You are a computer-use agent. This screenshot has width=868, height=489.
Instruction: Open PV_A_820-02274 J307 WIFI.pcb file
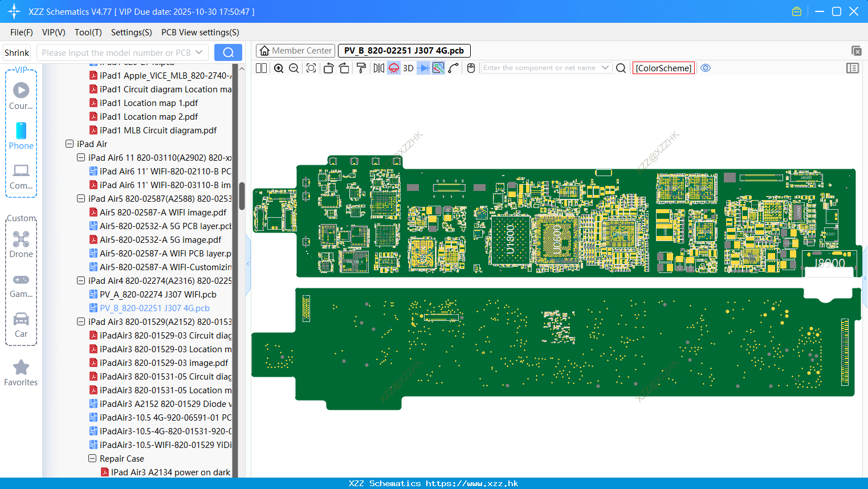click(x=158, y=295)
